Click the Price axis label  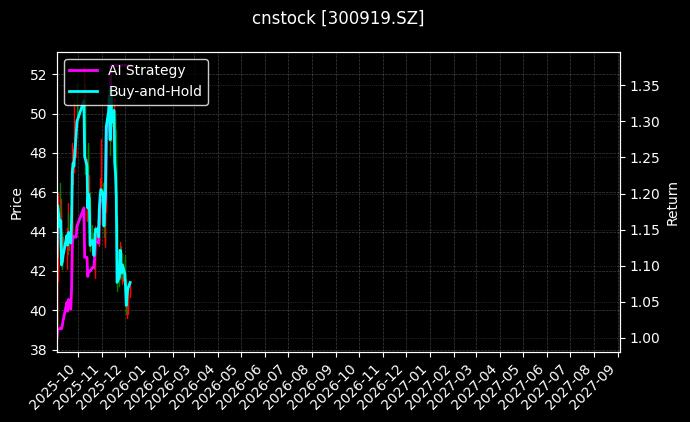[16, 204]
